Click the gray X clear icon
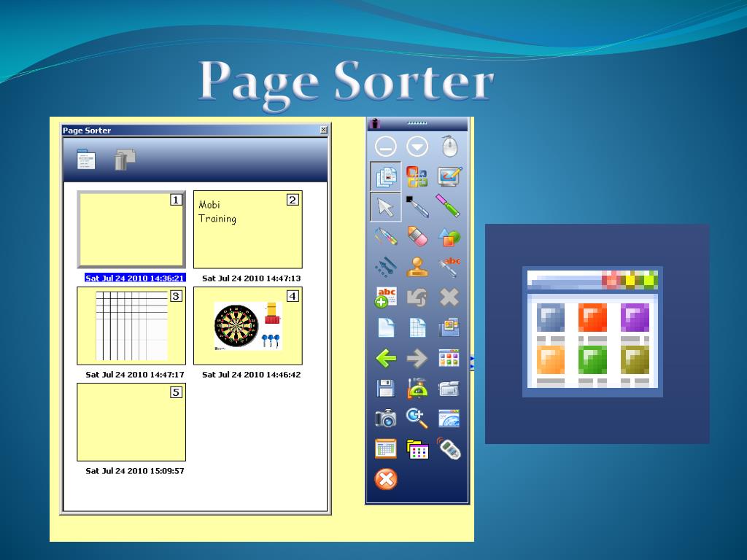 point(449,297)
